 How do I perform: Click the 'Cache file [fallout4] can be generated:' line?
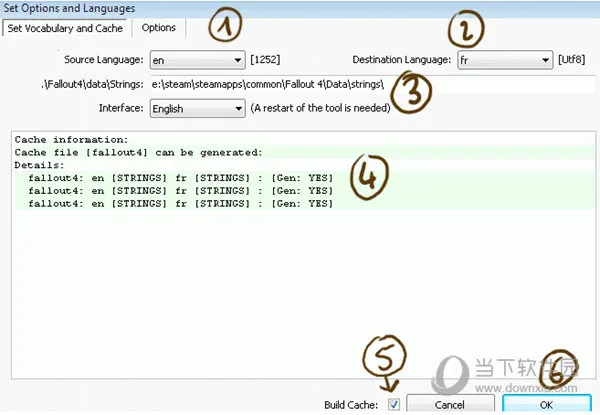coord(139,153)
